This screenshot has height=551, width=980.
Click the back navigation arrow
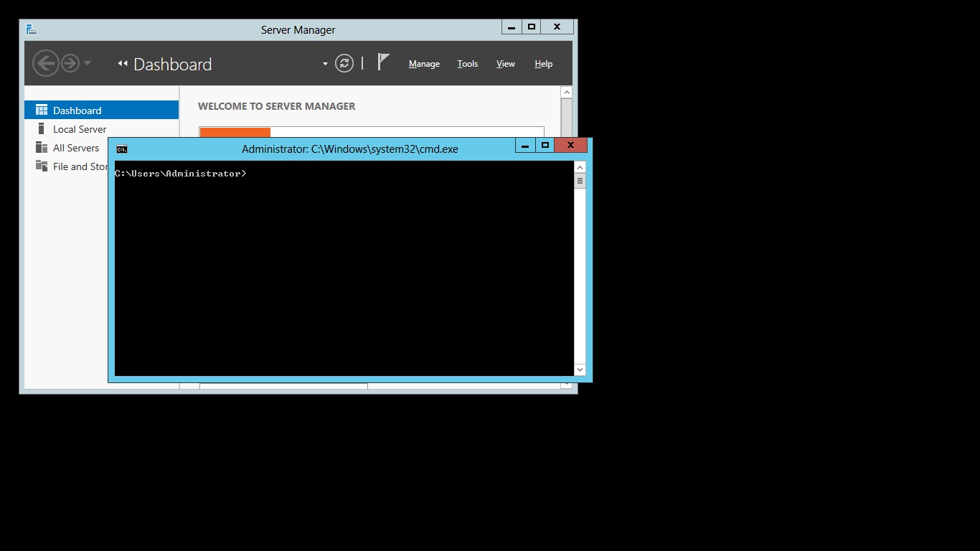tap(45, 62)
